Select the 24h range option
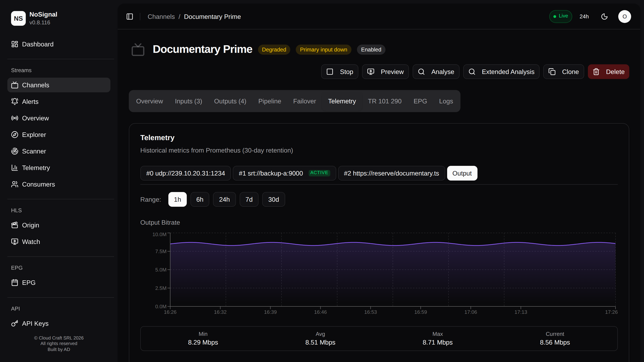Image resolution: width=644 pixels, height=362 pixels. pyautogui.click(x=224, y=199)
